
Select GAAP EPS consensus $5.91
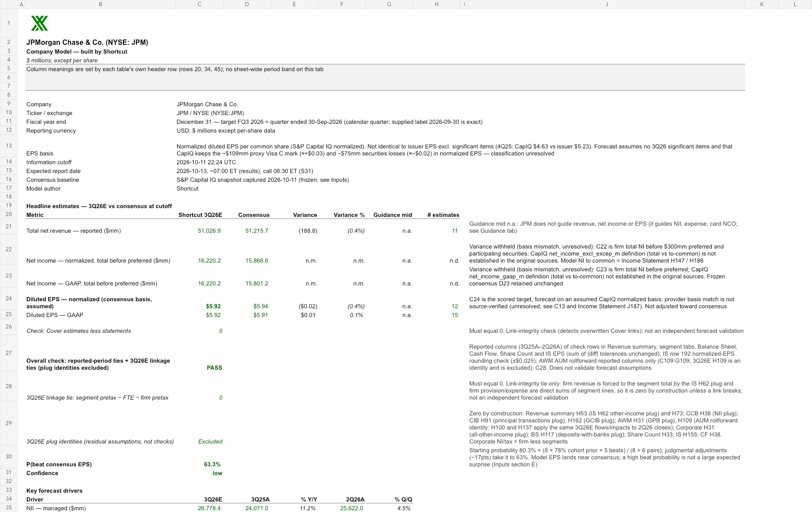coord(261,315)
